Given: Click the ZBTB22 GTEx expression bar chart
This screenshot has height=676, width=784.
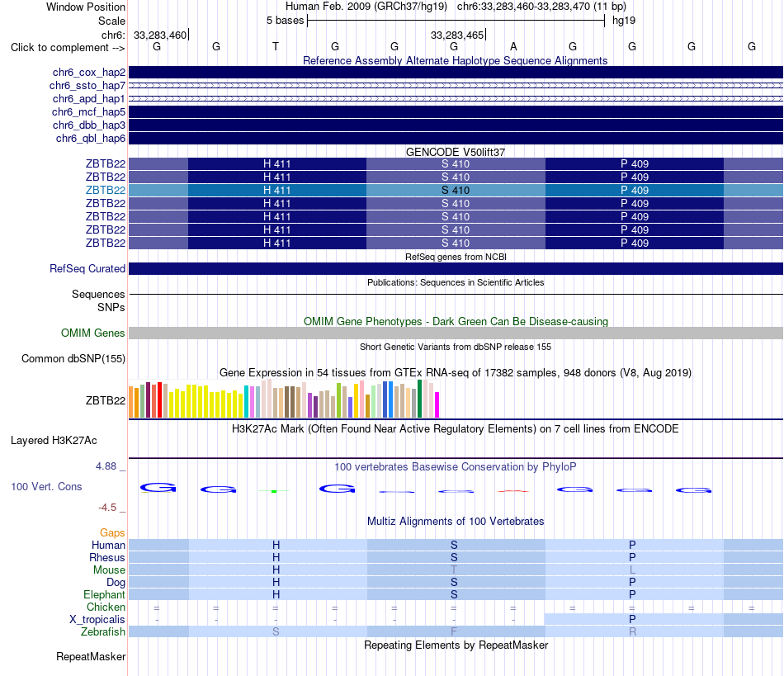Looking at the screenshot, I should click(284, 399).
